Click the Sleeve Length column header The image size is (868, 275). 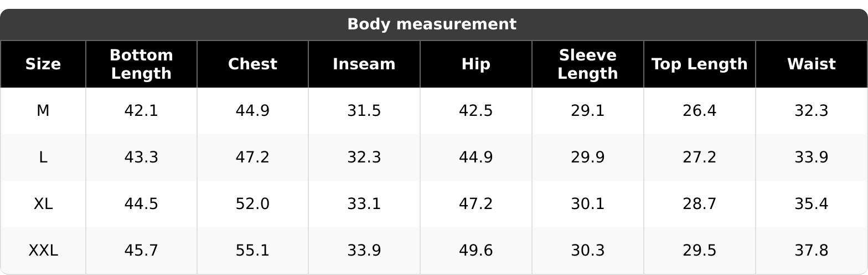click(587, 64)
